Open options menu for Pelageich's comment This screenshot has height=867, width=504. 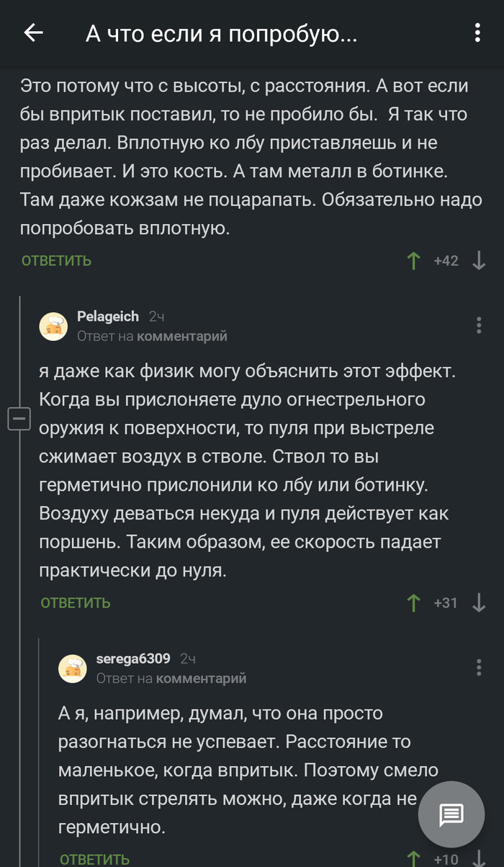479,326
